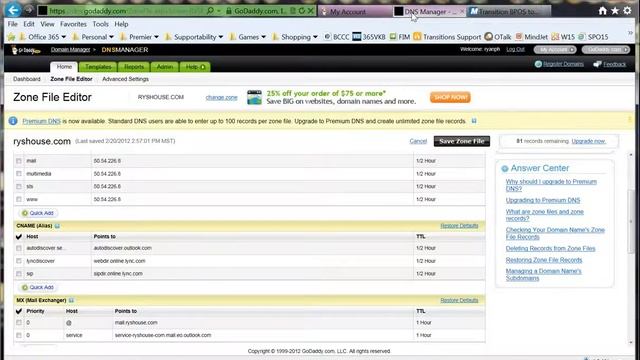This screenshot has height=360, width=640.
Task: Expand the Premier favorites folder
Action: click(139, 37)
